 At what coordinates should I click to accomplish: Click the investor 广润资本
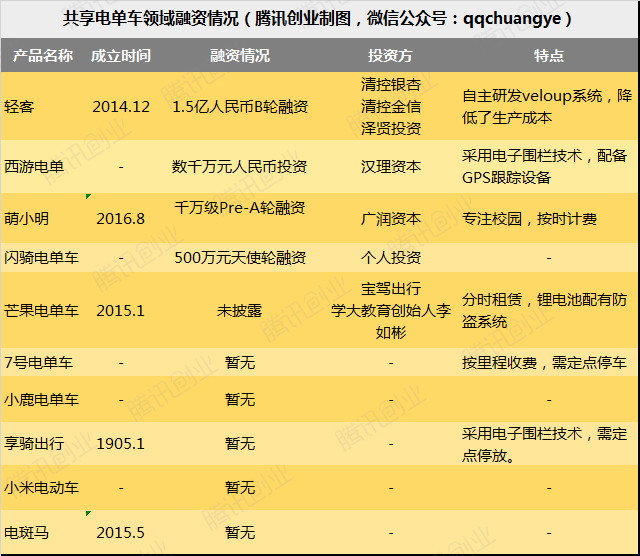(391, 219)
